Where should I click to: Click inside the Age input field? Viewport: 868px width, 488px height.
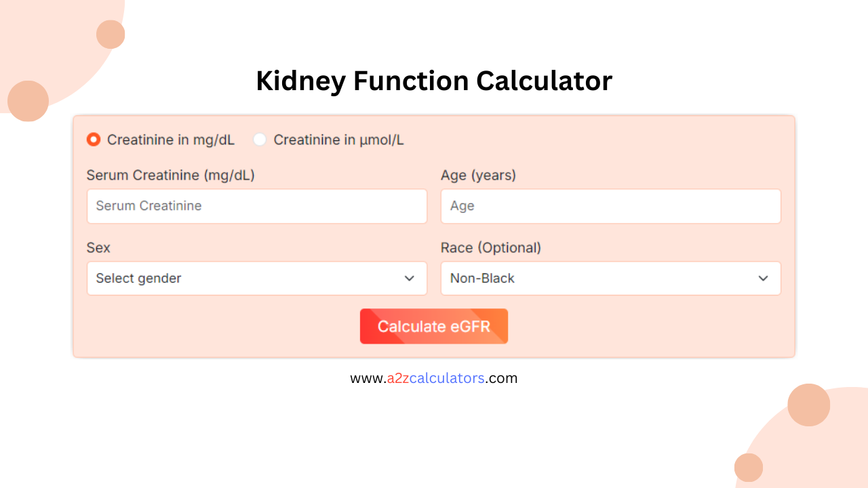(610, 206)
